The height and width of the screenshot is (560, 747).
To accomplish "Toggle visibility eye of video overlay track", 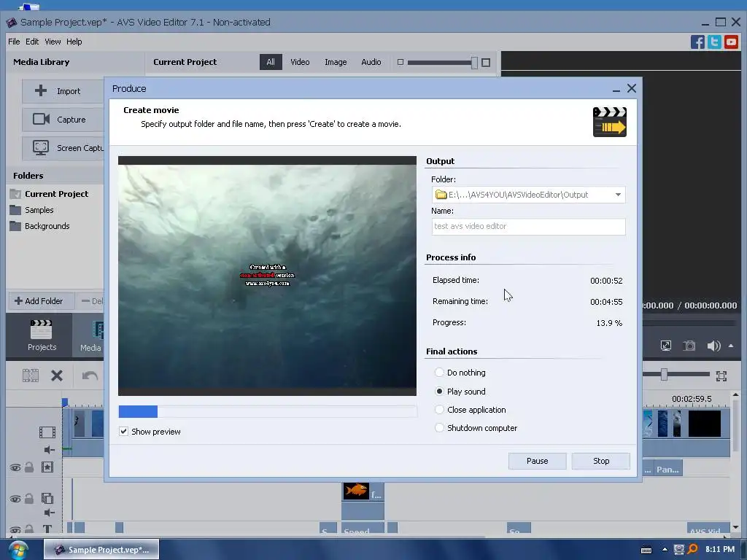I will [x=15, y=499].
